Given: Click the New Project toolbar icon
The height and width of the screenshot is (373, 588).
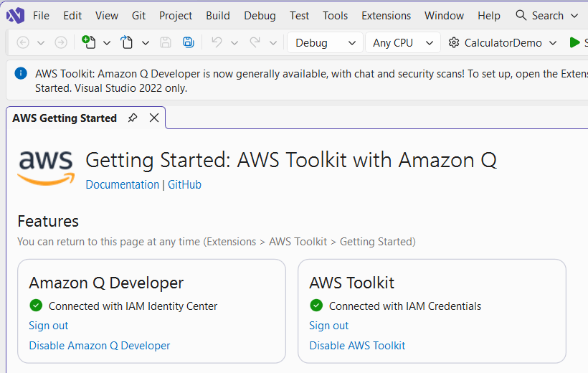Looking at the screenshot, I should (x=89, y=42).
